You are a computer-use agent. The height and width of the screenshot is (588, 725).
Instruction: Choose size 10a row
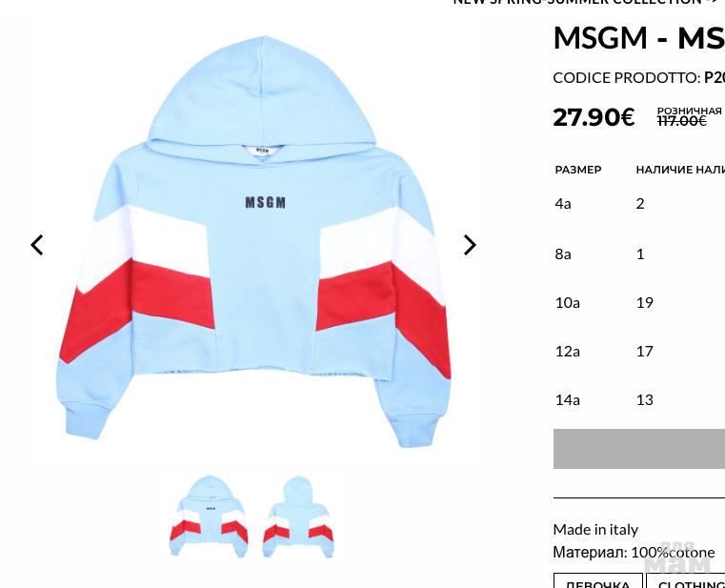639,302
